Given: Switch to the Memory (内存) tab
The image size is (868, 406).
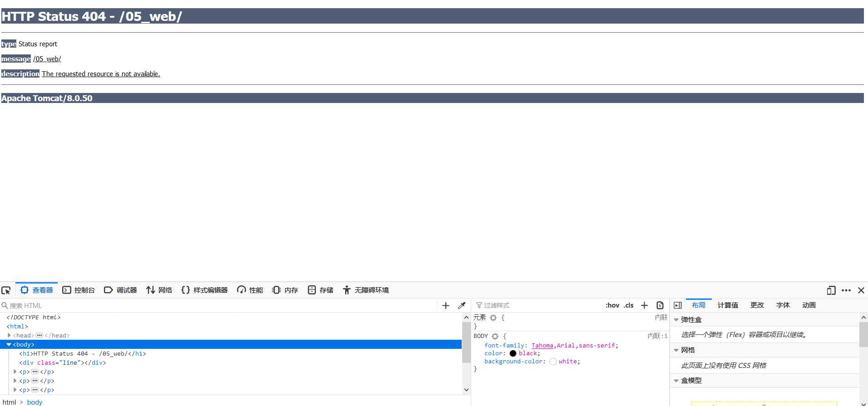Looking at the screenshot, I should [285, 290].
